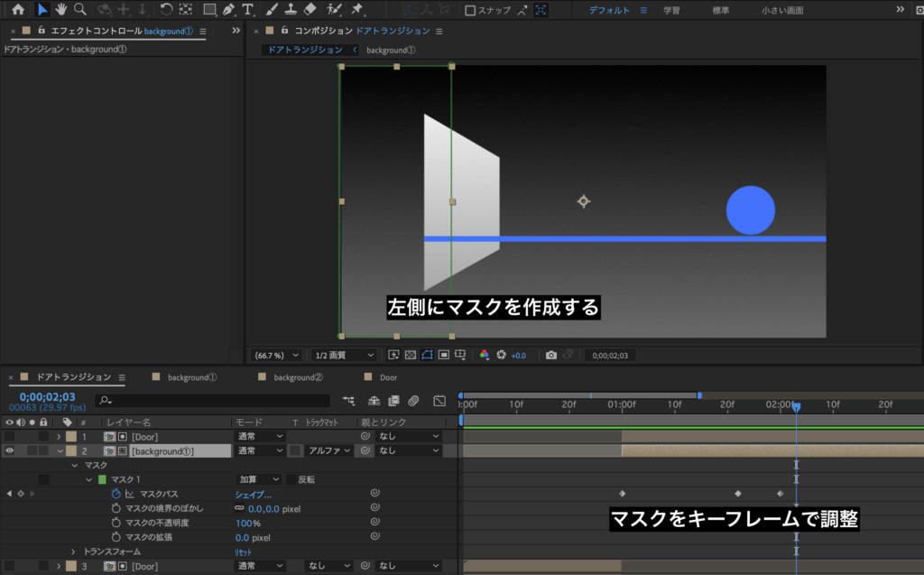Check the 反転 box for マスク 1
924x575 pixels.
291,479
